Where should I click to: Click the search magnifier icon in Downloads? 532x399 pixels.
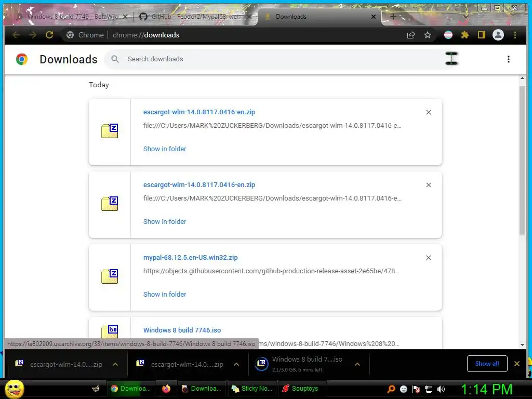tap(115, 59)
